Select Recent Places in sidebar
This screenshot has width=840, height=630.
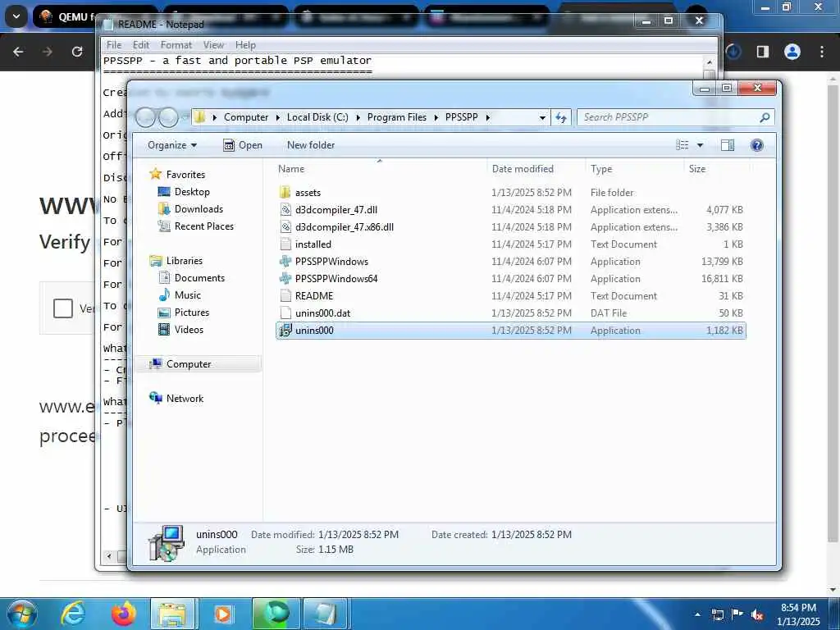pyautogui.click(x=196, y=226)
